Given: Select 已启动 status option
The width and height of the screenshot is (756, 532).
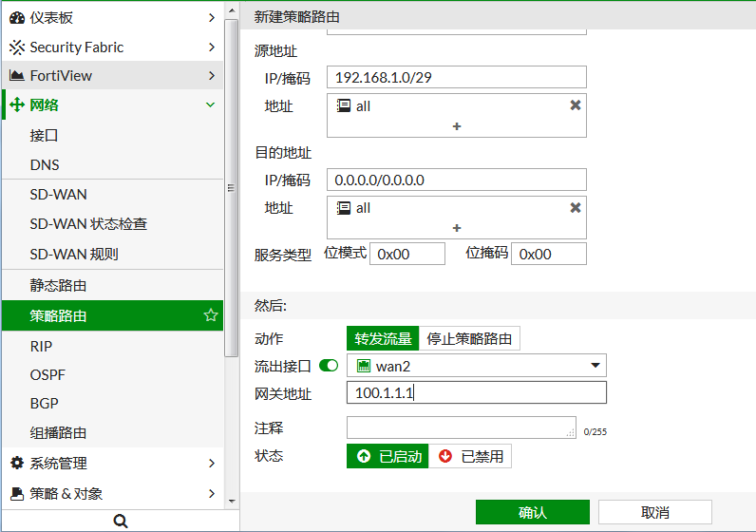Looking at the screenshot, I should pos(388,456).
